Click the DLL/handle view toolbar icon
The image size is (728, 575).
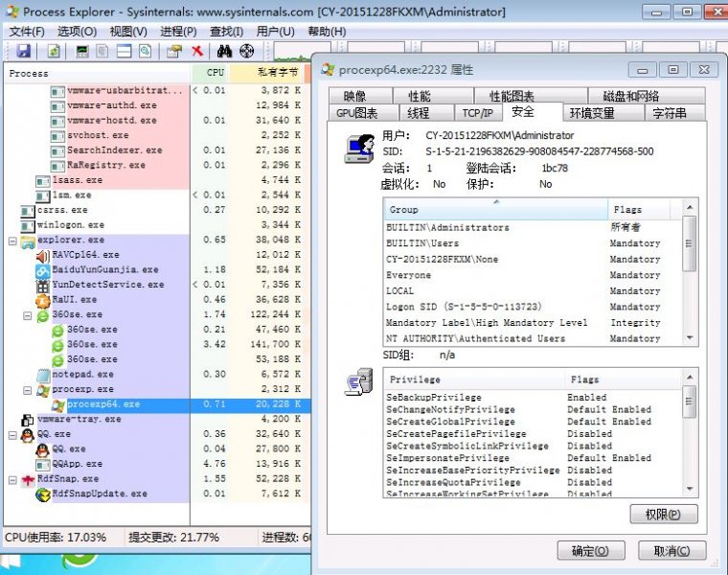145,51
